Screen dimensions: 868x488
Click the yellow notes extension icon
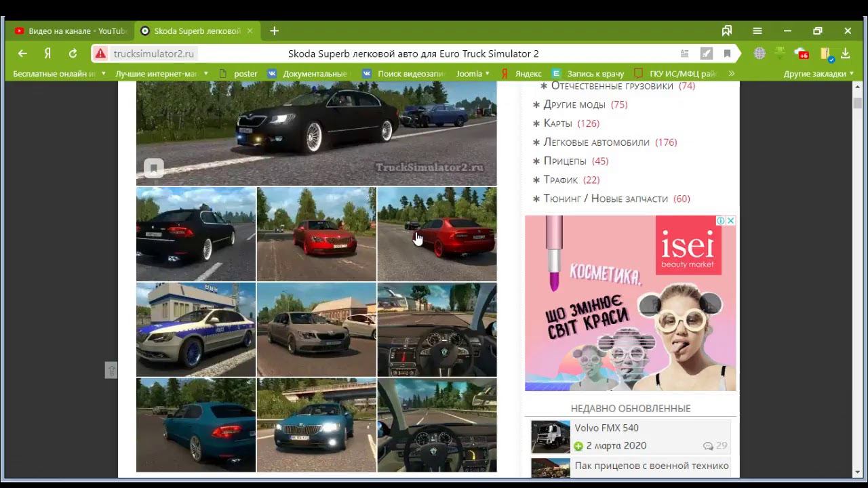tap(825, 54)
